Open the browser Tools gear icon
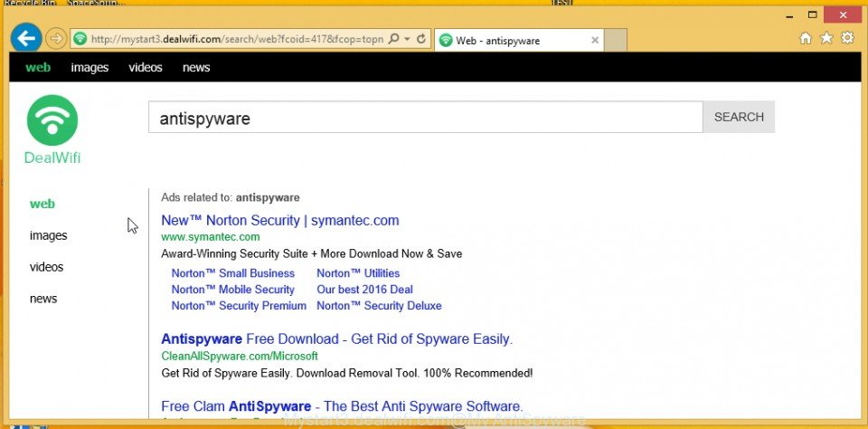Viewport: 868px width, 429px height. pyautogui.click(x=847, y=38)
